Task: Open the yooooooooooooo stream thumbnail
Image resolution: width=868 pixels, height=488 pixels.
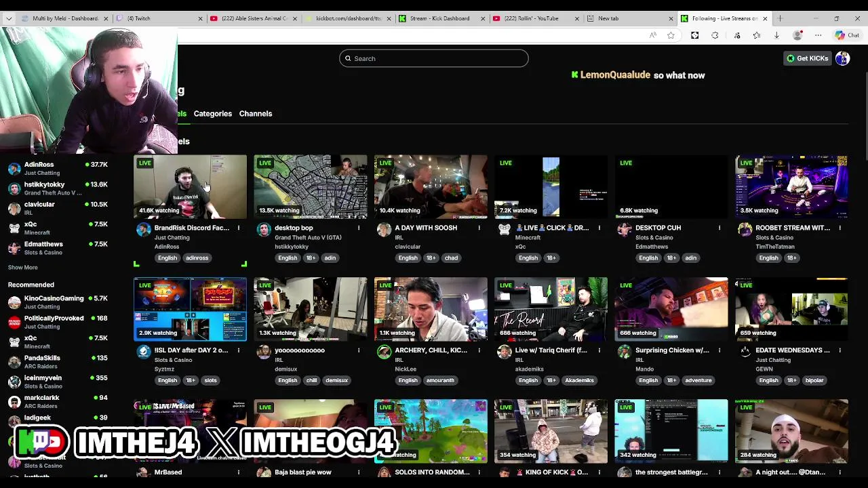Action: coord(311,308)
